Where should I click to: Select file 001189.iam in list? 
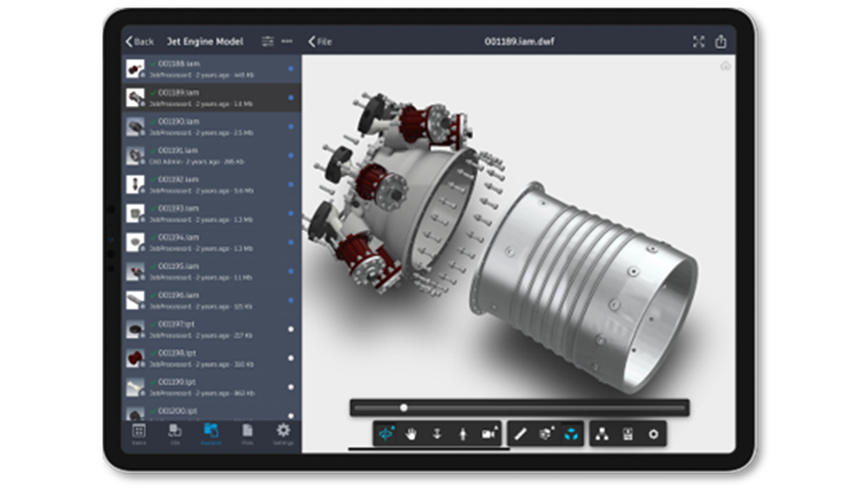(x=211, y=98)
